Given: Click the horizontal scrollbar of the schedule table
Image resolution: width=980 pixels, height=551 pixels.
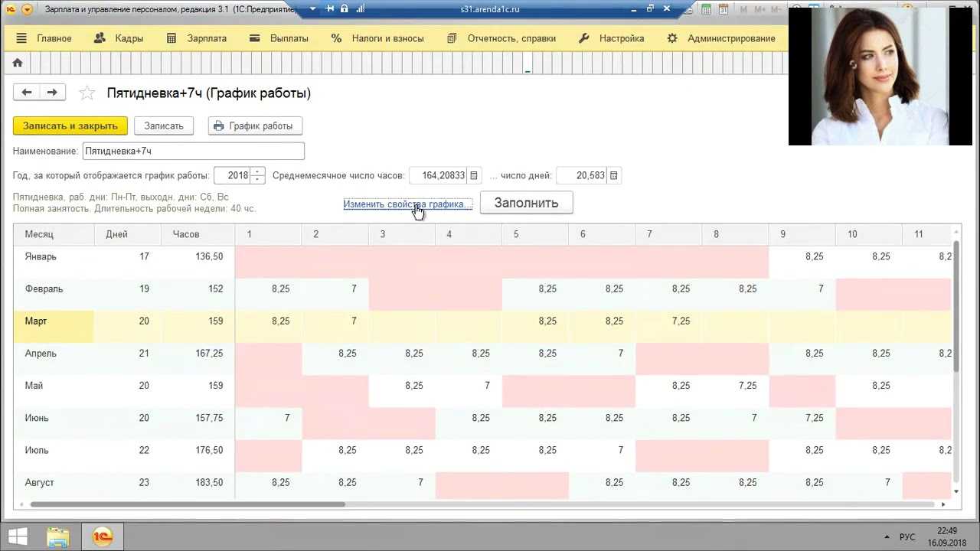Looking at the screenshot, I should tap(188, 504).
